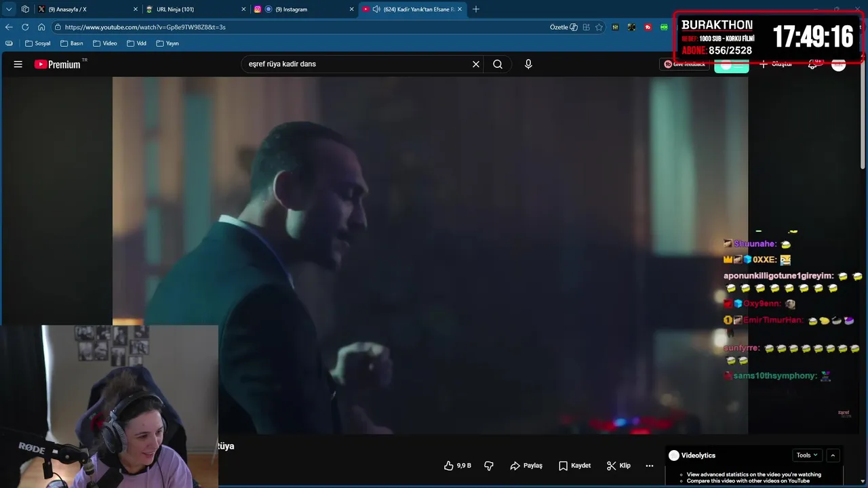Viewport: 868px width, 488px height.
Task: Open the red TubeBuddy extension icon
Action: [x=648, y=27]
